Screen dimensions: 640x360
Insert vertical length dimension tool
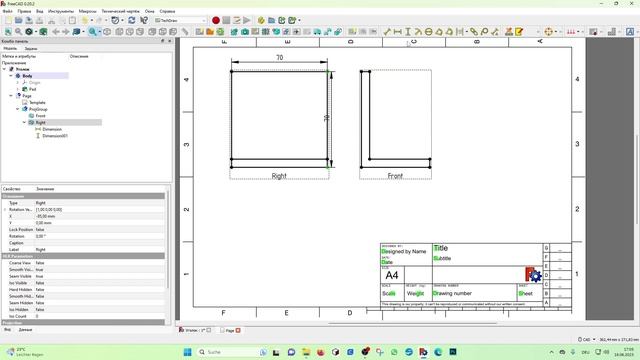(408, 31)
